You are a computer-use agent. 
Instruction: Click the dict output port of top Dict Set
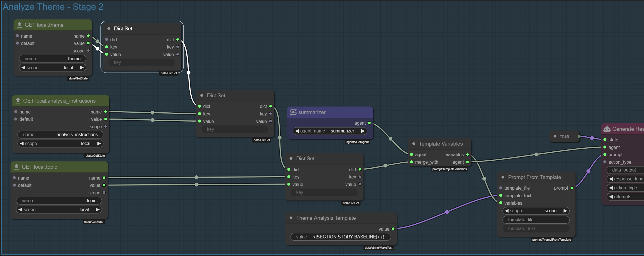pos(177,39)
